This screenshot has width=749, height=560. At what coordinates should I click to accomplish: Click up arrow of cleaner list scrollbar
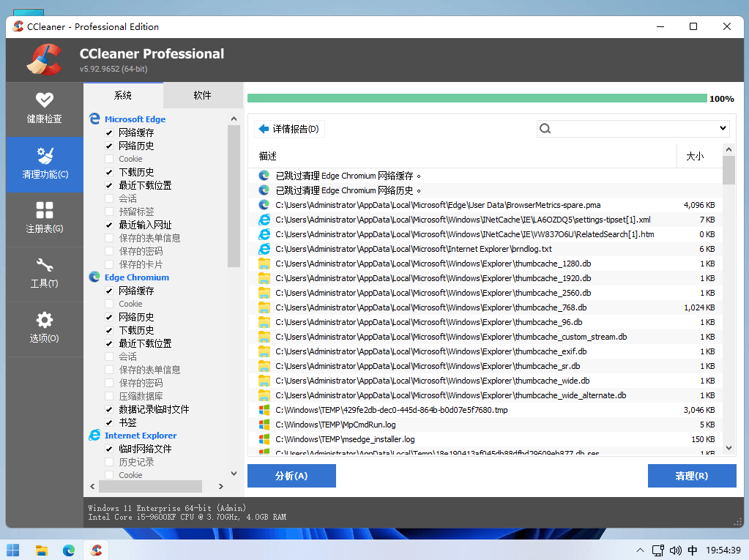(234, 119)
